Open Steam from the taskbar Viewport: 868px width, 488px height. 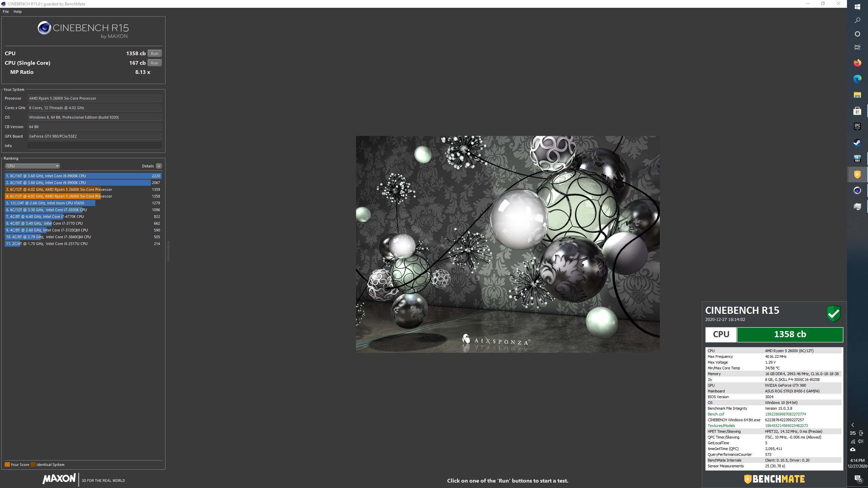pos(857,143)
